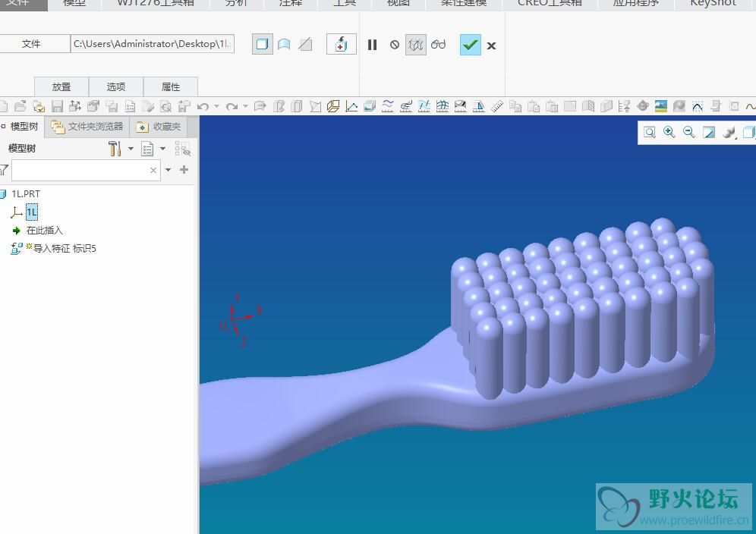Click the Redo arrow icon
Screen dimensions: 756x534
(x=232, y=106)
